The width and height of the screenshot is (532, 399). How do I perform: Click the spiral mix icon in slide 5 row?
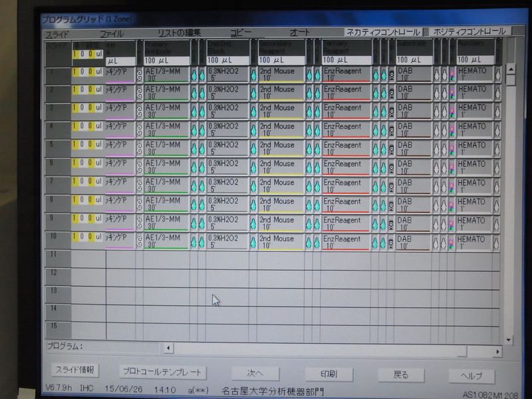[x=140, y=148]
